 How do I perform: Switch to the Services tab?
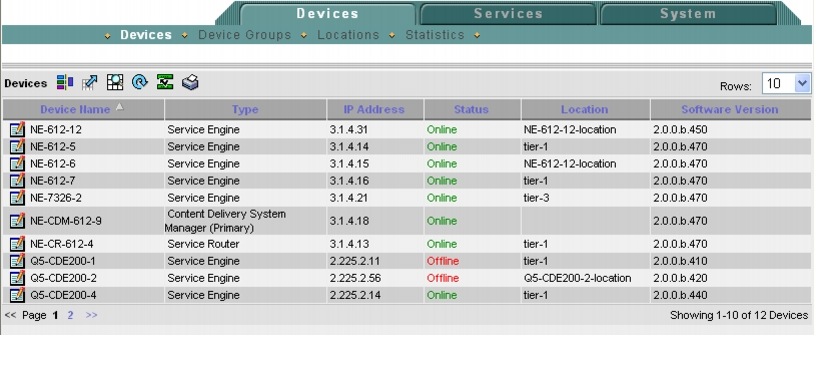point(508,14)
